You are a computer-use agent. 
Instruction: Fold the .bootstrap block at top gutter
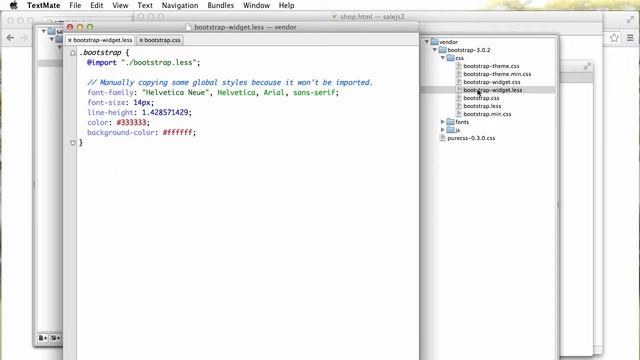tap(73, 53)
